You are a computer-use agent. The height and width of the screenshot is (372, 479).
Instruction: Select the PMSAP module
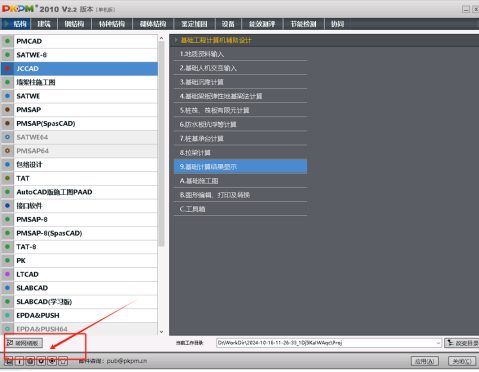[x=79, y=110]
